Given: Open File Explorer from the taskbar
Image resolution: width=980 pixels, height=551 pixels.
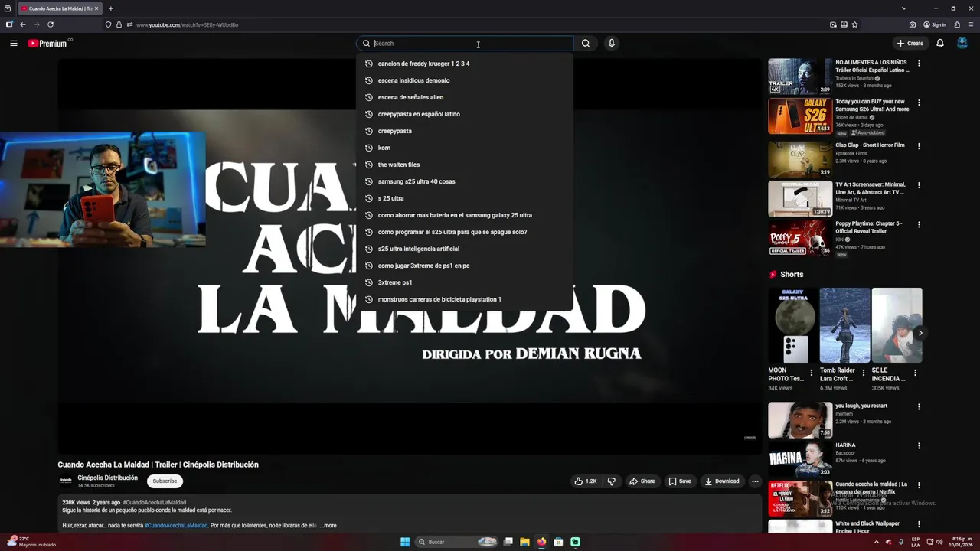Looking at the screenshot, I should click(524, 542).
